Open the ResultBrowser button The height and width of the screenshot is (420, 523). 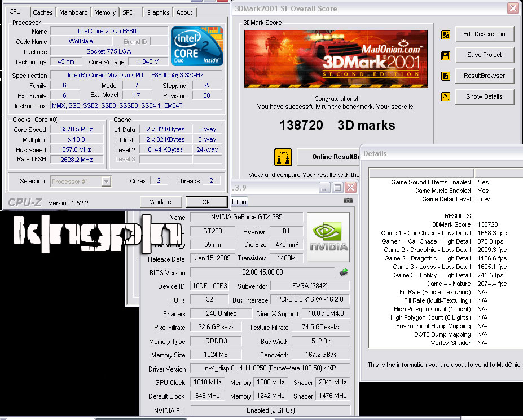pos(484,76)
